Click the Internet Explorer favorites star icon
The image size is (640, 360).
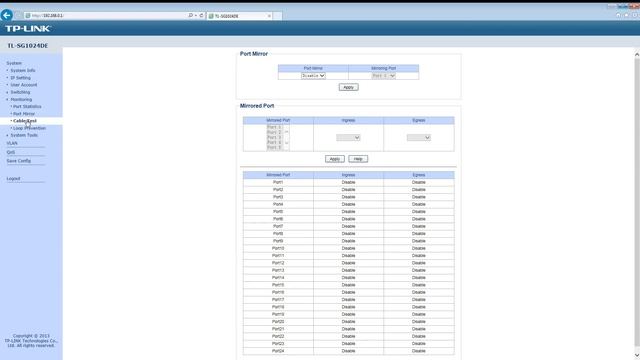coord(627,15)
